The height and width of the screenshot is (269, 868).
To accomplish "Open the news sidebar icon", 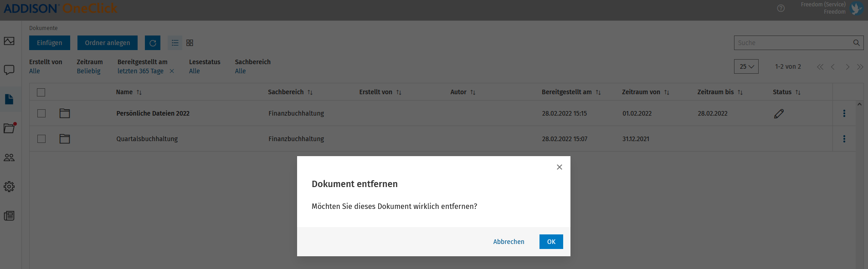I will (x=9, y=216).
